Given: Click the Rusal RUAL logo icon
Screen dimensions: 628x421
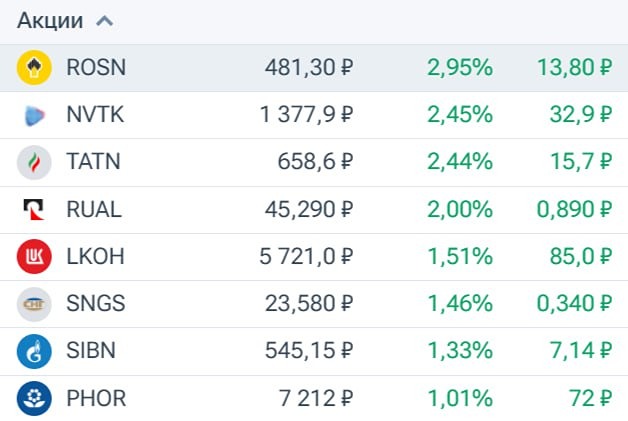Looking at the screenshot, I should 34,210.
